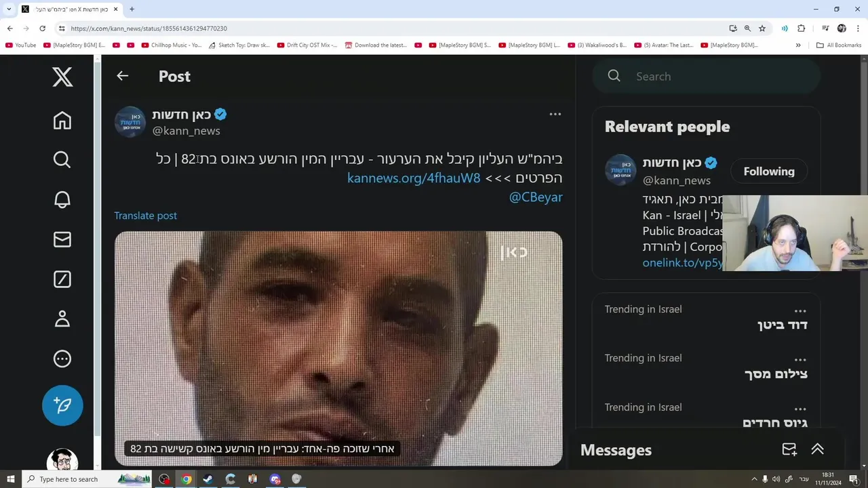Click the Translate post link
Screen dimensions: 868x488
pos(145,216)
